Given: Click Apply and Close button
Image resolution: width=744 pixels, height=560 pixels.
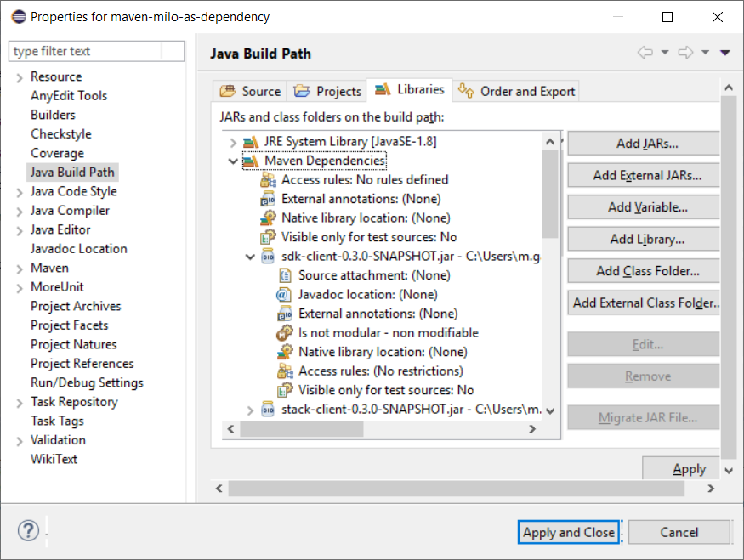Looking at the screenshot, I should point(569,532).
